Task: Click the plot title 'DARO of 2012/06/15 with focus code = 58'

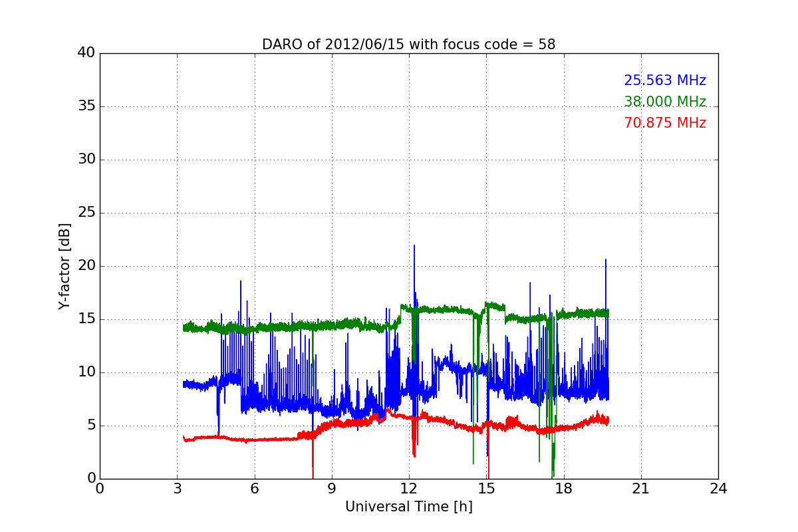Action: [x=408, y=45]
